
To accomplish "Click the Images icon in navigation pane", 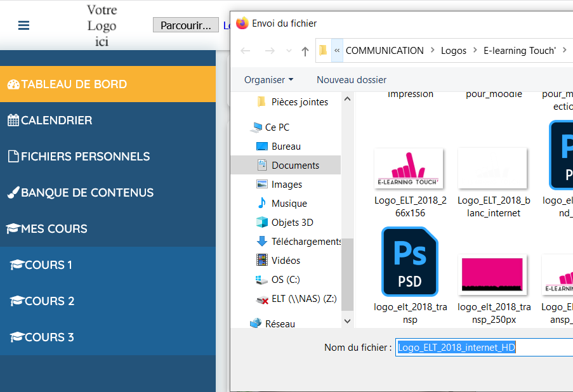I will pyautogui.click(x=262, y=185).
